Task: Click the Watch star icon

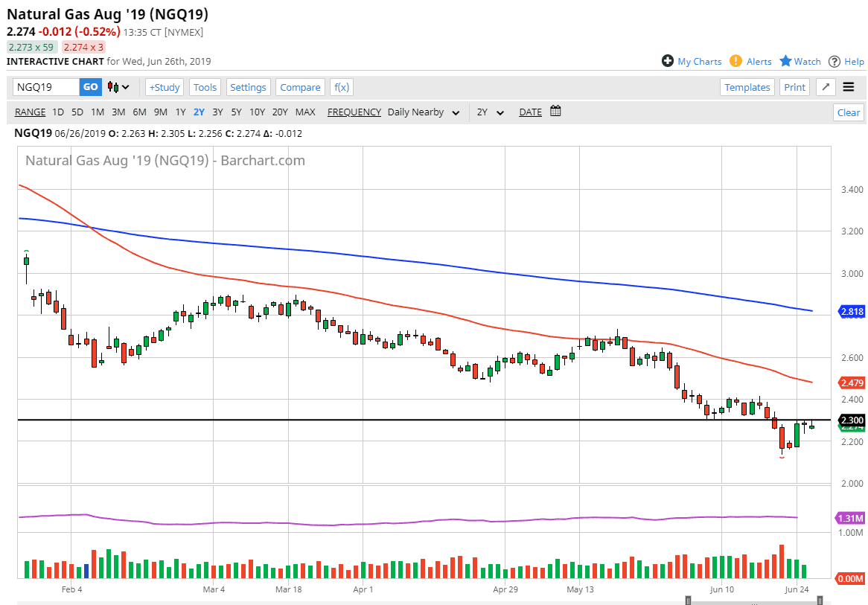Action: [x=785, y=61]
